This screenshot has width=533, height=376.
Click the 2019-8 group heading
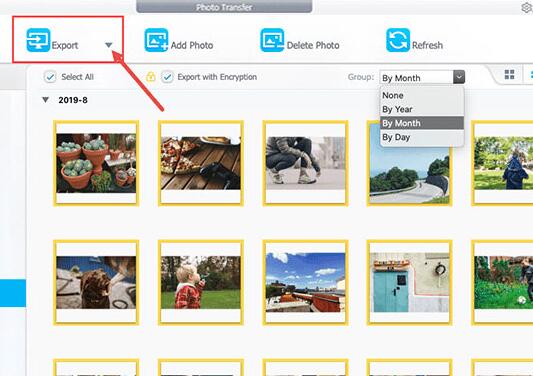(73, 100)
